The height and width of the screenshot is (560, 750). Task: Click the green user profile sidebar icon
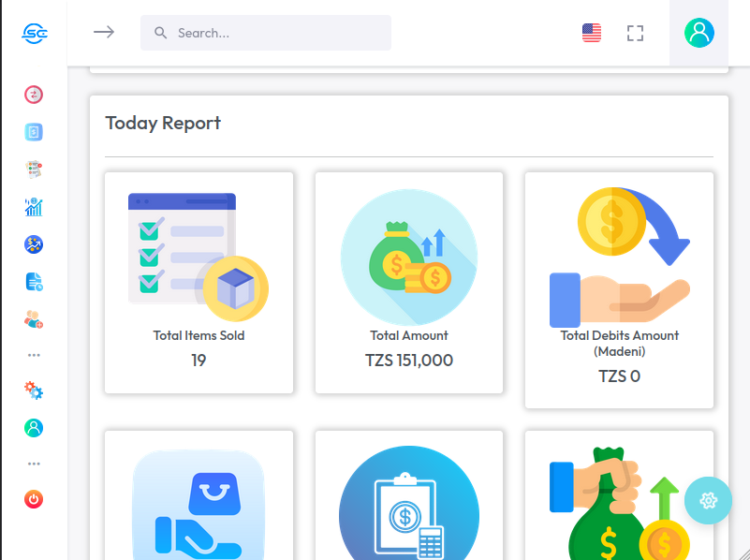click(x=34, y=428)
